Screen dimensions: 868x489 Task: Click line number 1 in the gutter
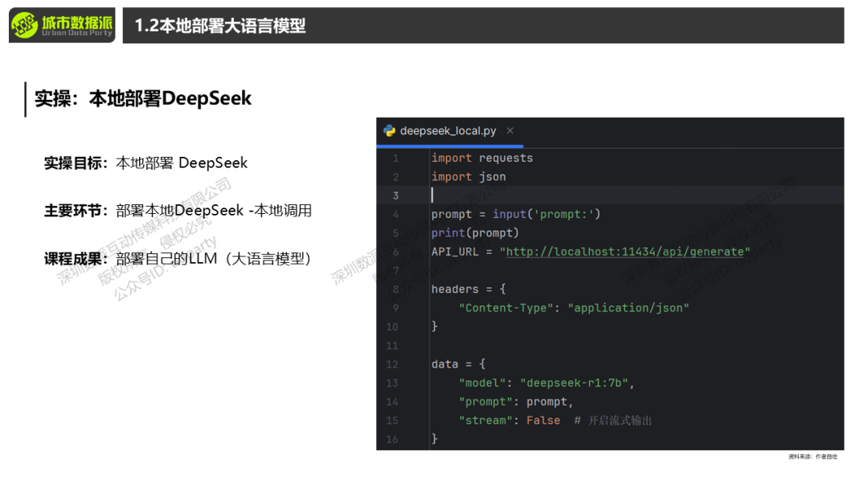pyautogui.click(x=395, y=158)
